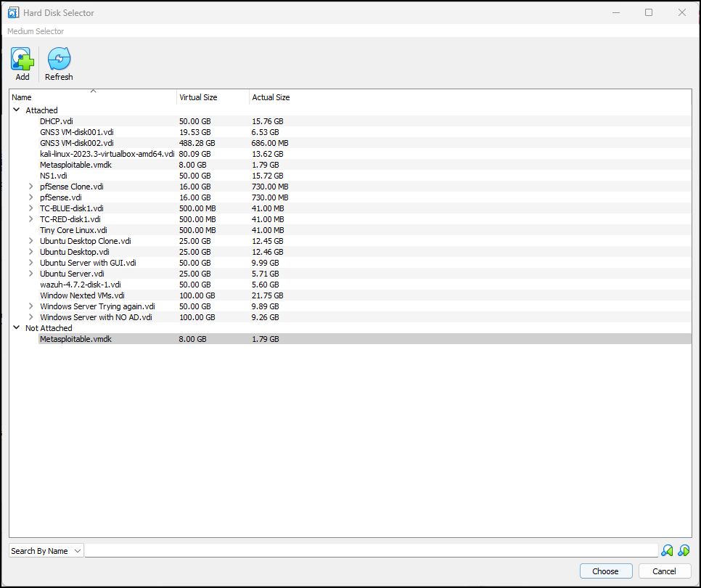
Task: Select NS1.vdi disk
Action: tap(54, 176)
